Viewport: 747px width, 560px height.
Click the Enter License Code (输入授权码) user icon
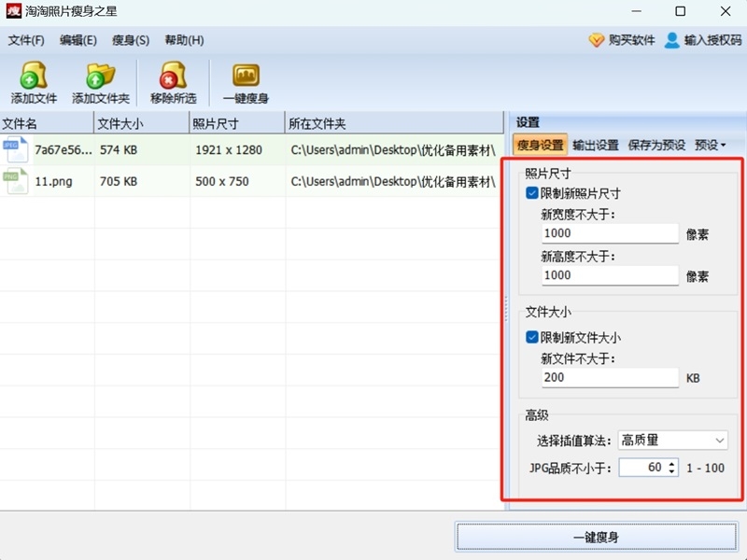[x=671, y=40]
